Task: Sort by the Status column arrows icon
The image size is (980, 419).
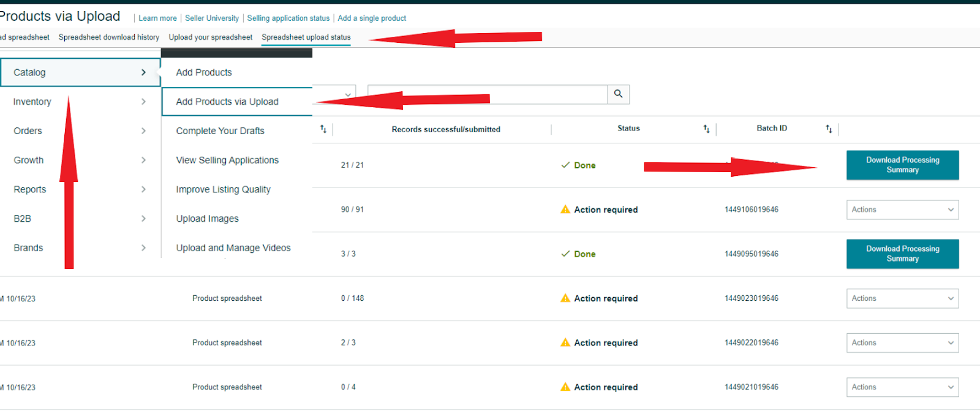Action: tap(706, 129)
